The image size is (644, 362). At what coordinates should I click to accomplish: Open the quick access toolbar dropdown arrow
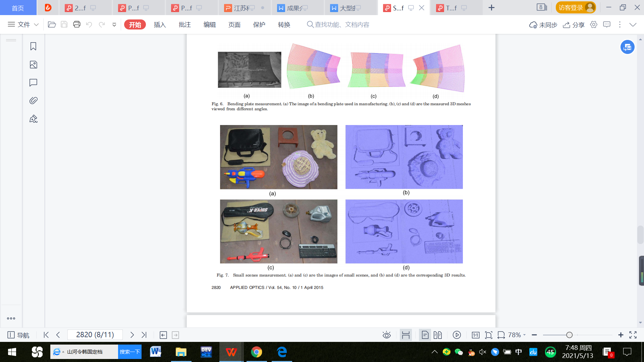tap(114, 24)
